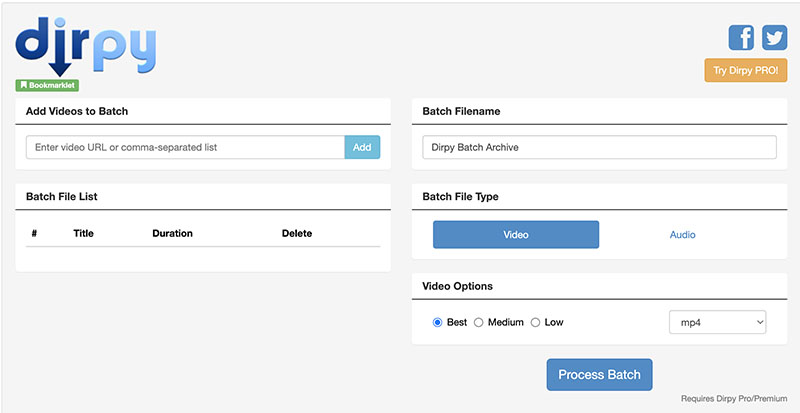The width and height of the screenshot is (800, 413).
Task: Select the Medium quality option
Action: (x=479, y=322)
